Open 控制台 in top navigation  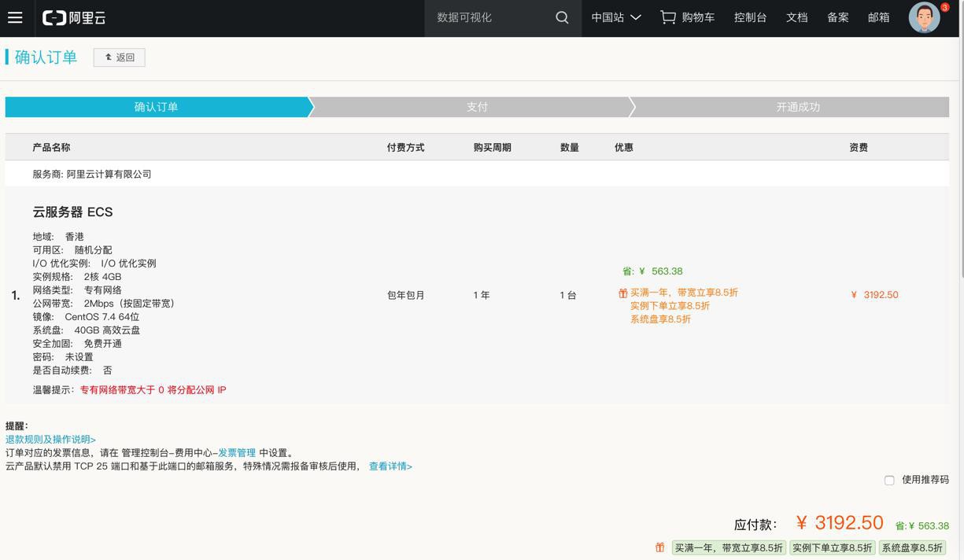coord(750,17)
